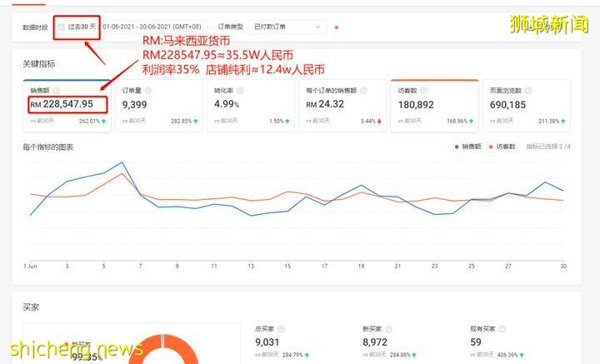600x364 pixels.
Task: Open the 已付款订单 order type dropdown
Action: (287, 27)
